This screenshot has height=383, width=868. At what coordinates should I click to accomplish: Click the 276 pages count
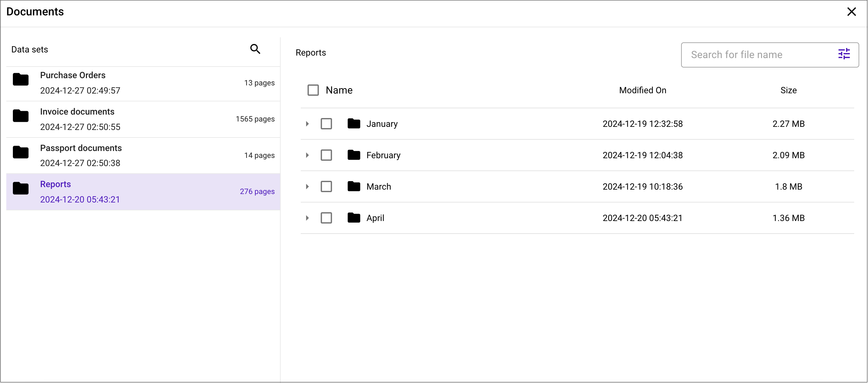coord(257,192)
